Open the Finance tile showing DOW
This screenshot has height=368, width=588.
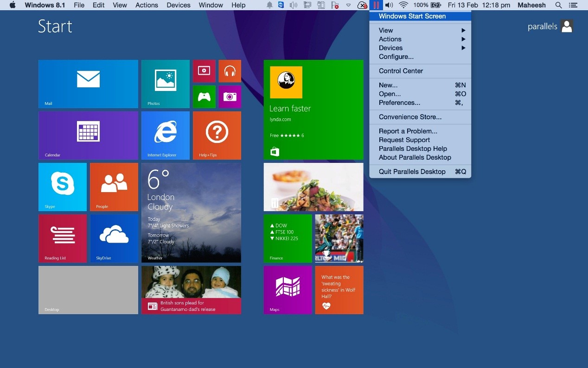[x=288, y=239]
